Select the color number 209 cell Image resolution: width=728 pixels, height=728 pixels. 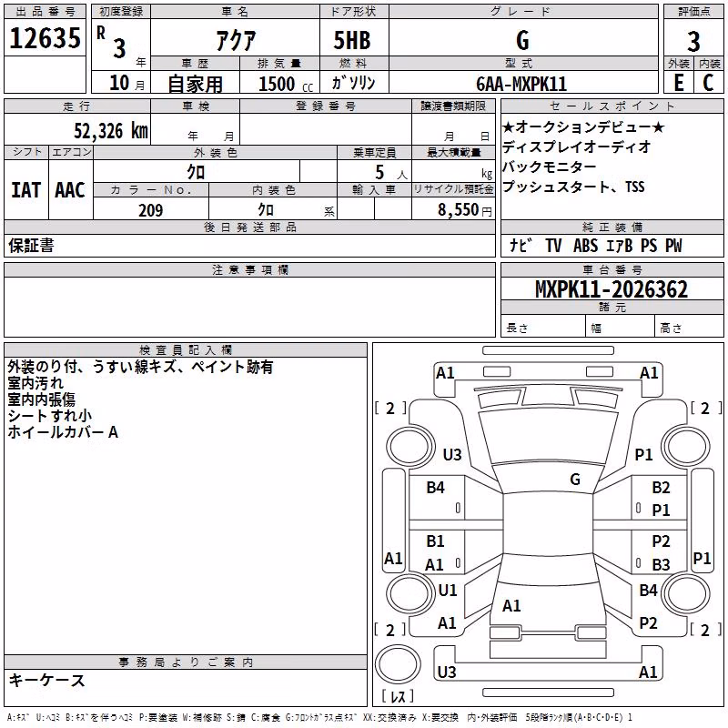151,209
